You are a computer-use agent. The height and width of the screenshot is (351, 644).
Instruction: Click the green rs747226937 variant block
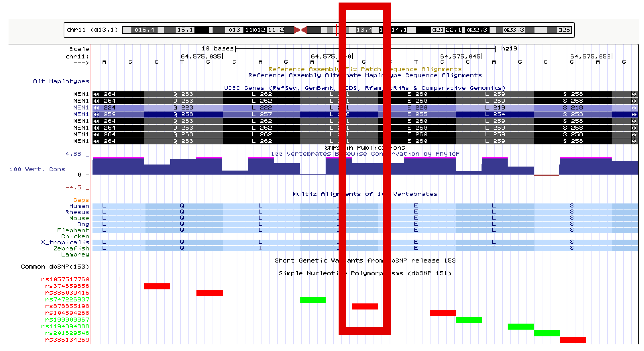(313, 300)
